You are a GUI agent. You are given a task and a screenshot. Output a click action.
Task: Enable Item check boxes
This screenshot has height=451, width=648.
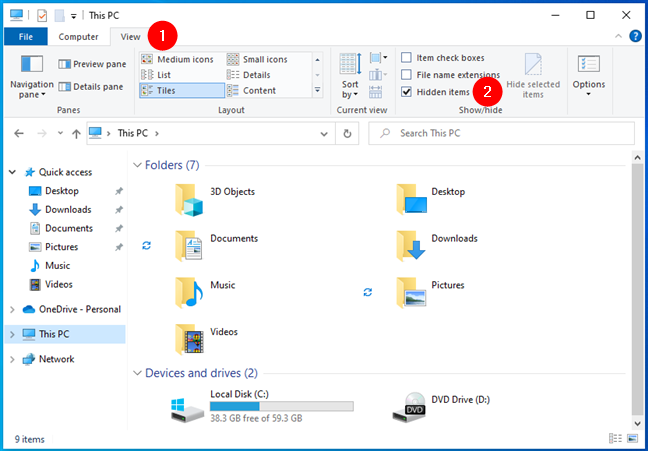(406, 57)
